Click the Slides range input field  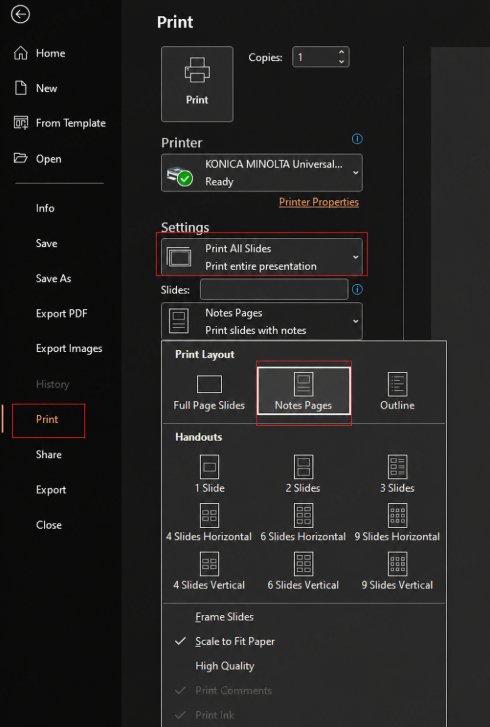[x=274, y=289]
